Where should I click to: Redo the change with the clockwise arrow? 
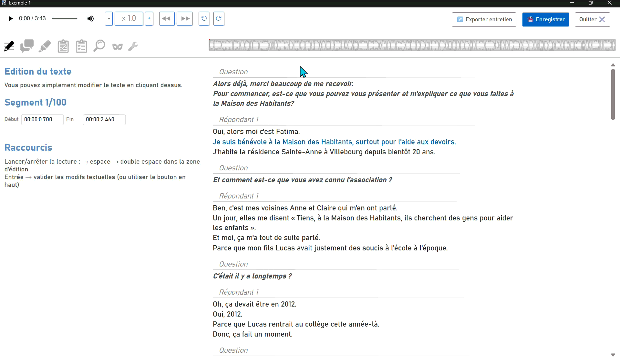(219, 18)
